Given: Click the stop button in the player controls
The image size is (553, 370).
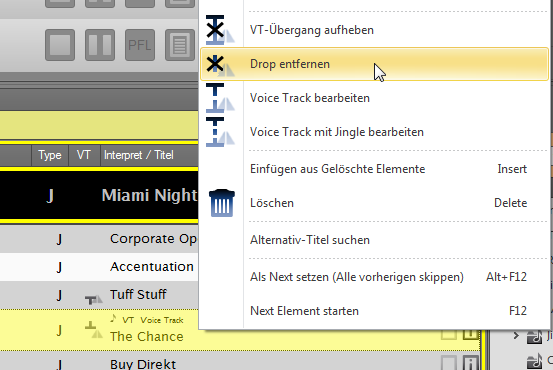Looking at the screenshot, I should click(60, 45).
